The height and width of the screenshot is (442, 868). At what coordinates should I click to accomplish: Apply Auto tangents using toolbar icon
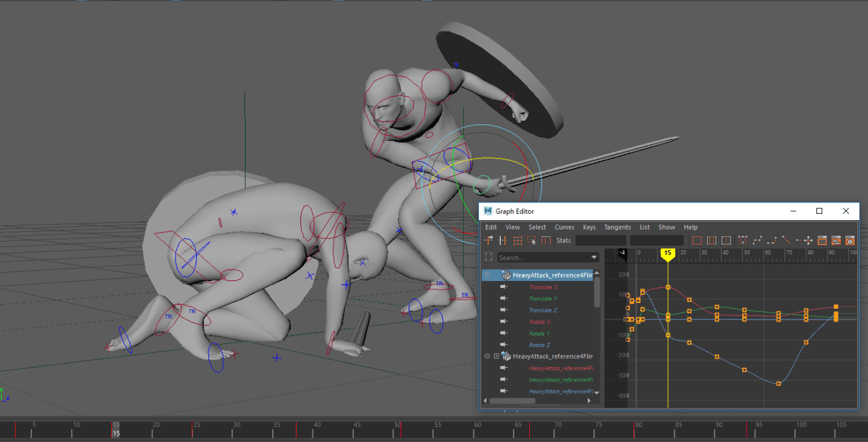pos(742,240)
